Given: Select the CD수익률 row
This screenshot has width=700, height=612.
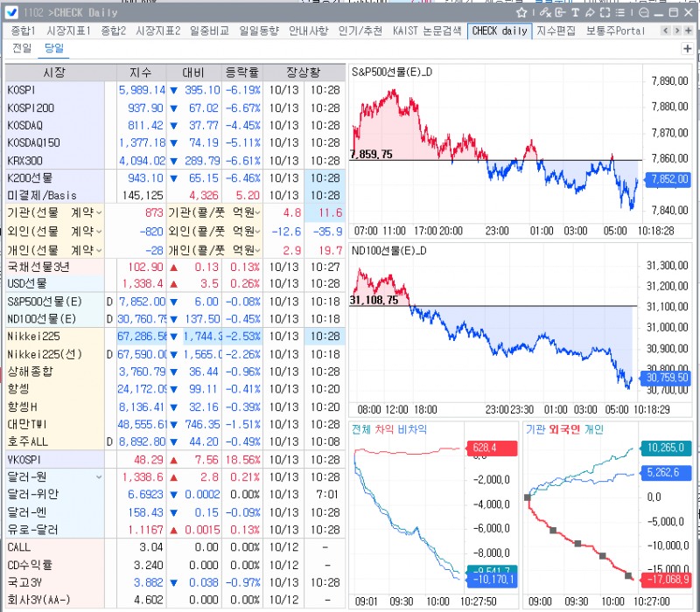Looking at the screenshot, I should pyautogui.click(x=175, y=565).
